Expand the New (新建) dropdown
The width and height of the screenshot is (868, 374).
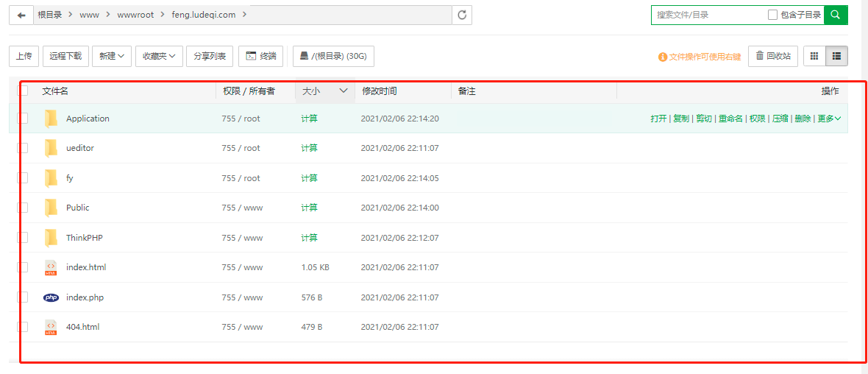click(112, 56)
